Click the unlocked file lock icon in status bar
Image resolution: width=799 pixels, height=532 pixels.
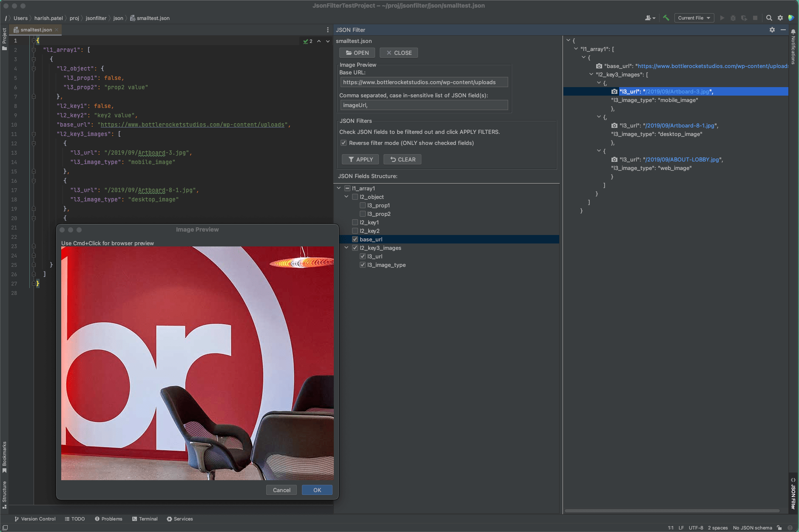[x=778, y=527]
